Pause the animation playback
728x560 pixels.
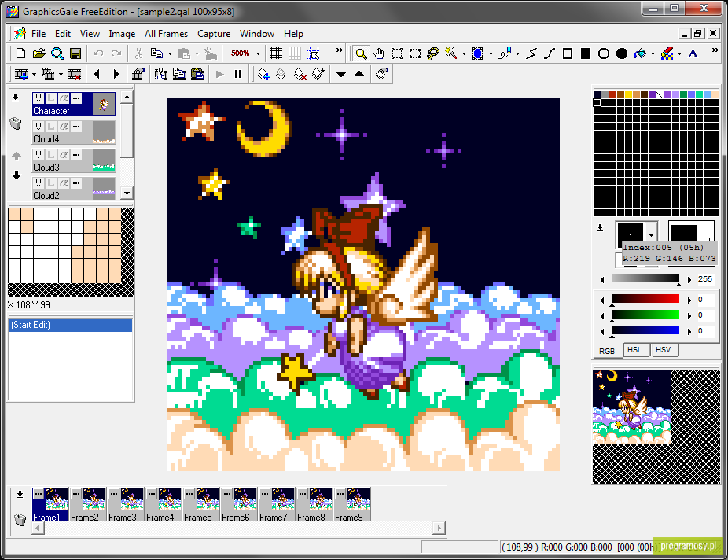point(238,74)
